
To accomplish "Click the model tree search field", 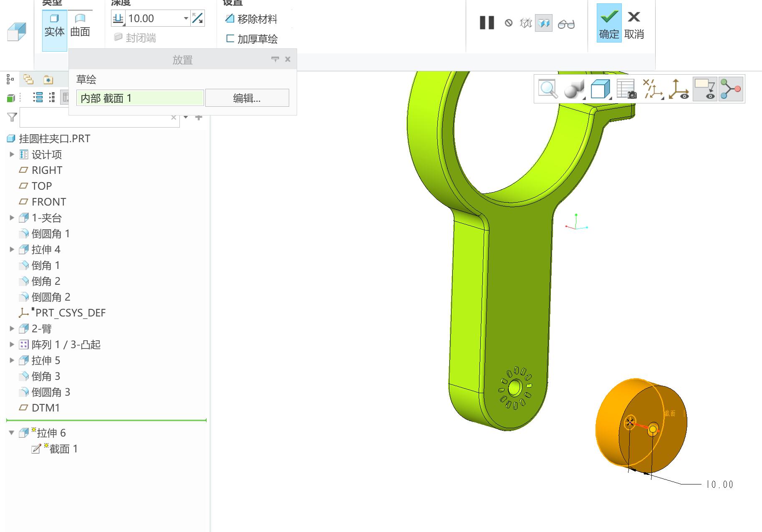I will click(x=99, y=118).
